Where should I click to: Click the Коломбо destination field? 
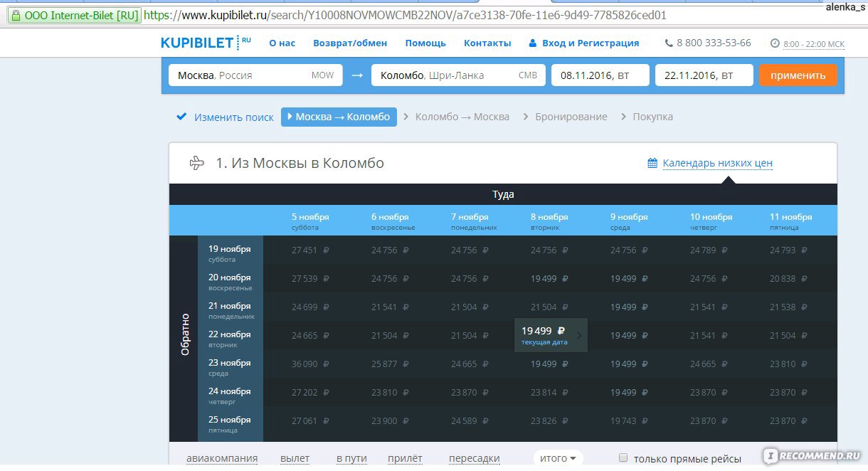click(458, 75)
